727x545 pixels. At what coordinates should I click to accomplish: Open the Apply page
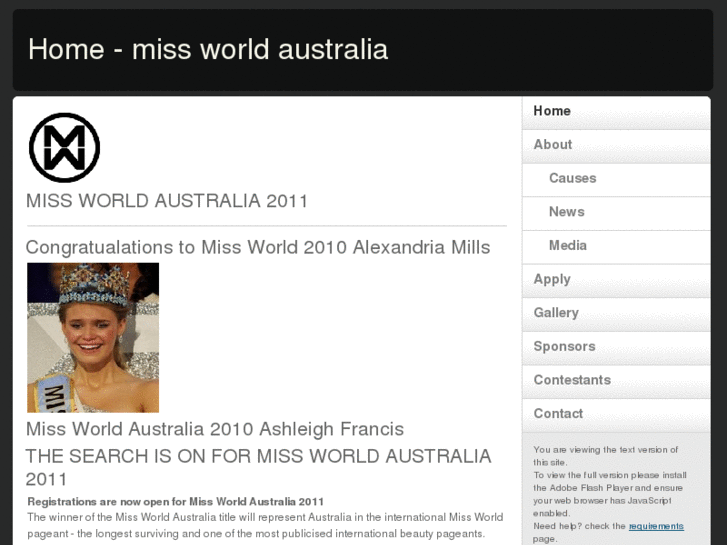pos(616,281)
